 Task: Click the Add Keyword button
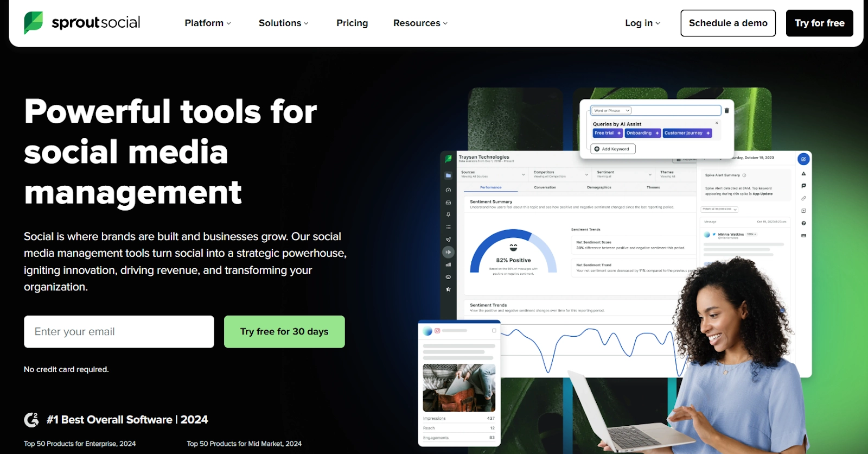pyautogui.click(x=612, y=149)
